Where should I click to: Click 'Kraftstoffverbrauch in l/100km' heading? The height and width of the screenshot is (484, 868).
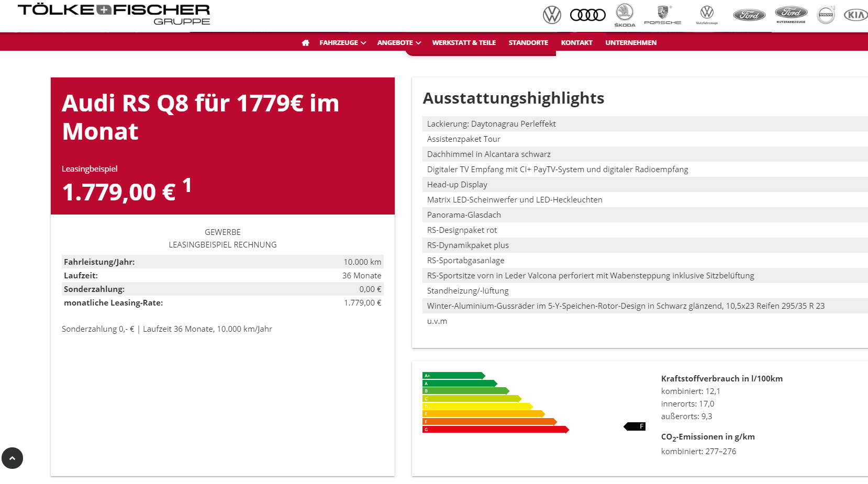tap(722, 378)
